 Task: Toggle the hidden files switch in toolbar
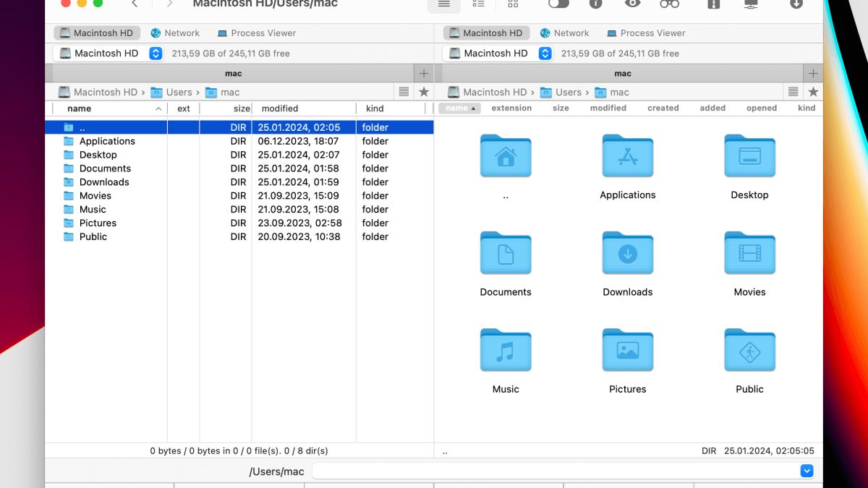pyautogui.click(x=558, y=4)
